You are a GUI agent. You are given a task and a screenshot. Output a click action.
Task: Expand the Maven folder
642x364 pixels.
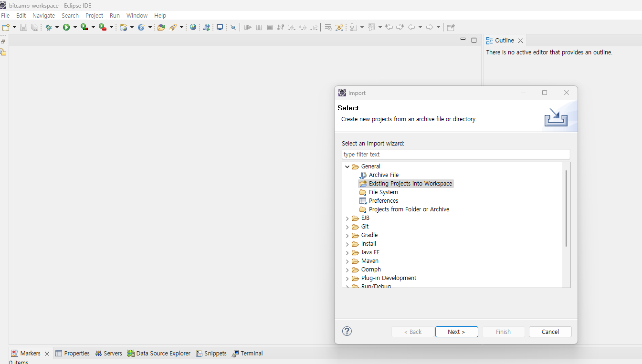click(347, 261)
